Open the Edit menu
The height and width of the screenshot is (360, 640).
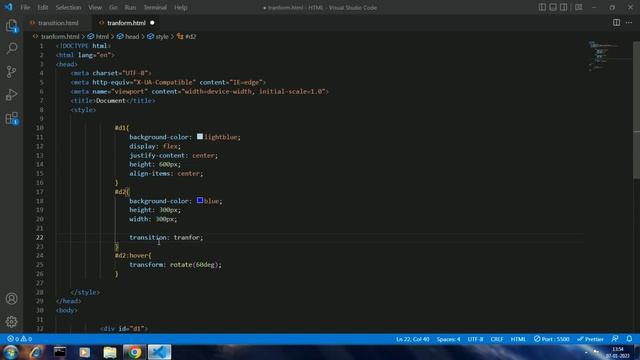pyautogui.click(x=42, y=7)
